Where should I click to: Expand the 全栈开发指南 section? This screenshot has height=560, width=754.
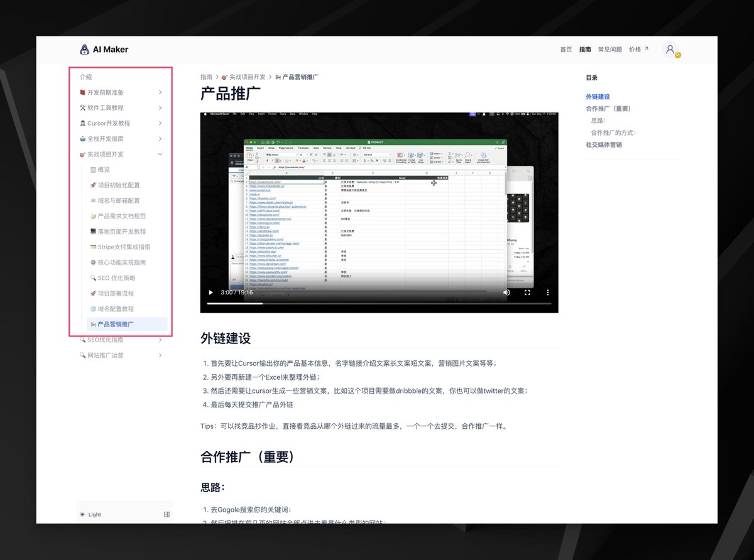click(x=121, y=139)
